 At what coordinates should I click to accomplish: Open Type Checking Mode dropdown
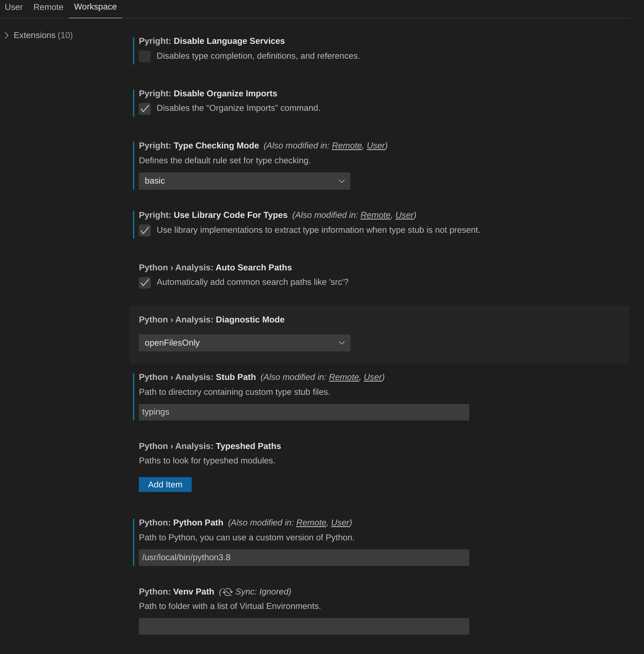coord(245,181)
